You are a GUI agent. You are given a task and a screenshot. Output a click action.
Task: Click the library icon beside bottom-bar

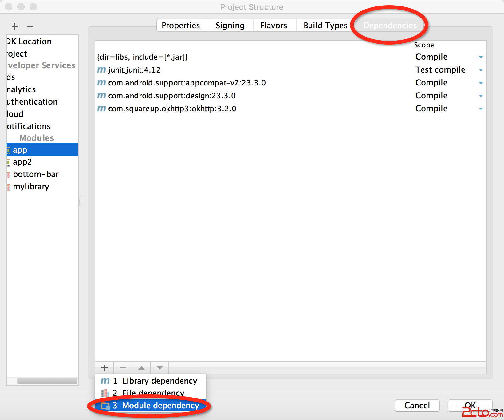9,175
